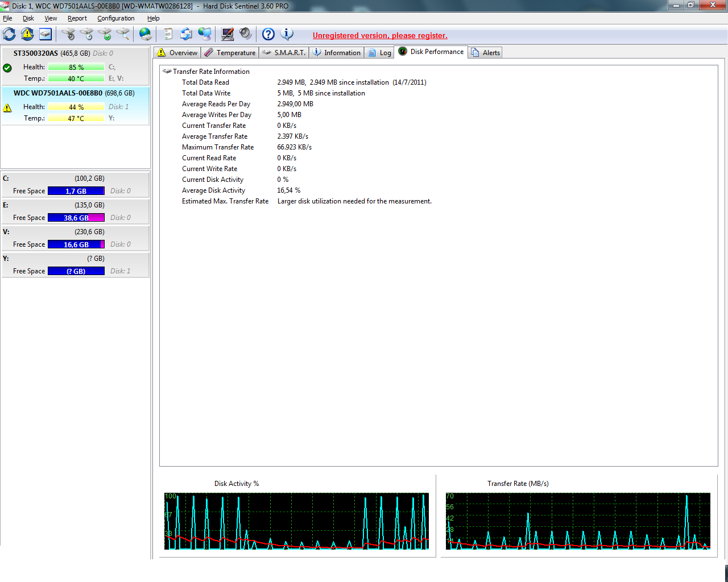The width and height of the screenshot is (728, 582).
Task: Switch to the Information tab
Action: (x=337, y=52)
